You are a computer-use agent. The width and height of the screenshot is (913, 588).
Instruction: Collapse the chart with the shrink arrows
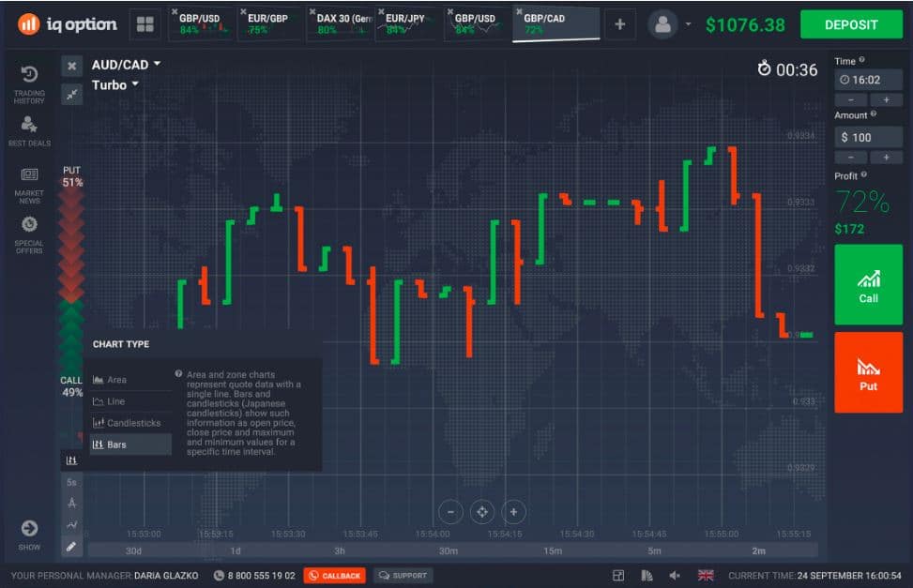(71, 94)
